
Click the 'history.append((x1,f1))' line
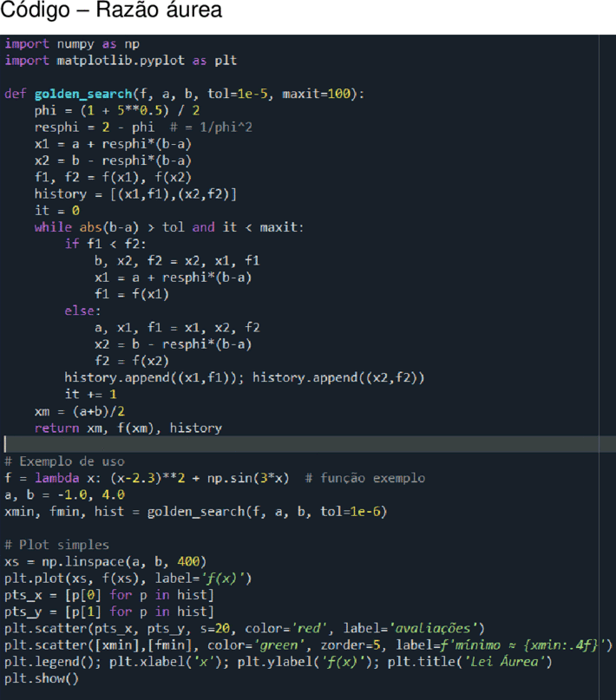245,377
